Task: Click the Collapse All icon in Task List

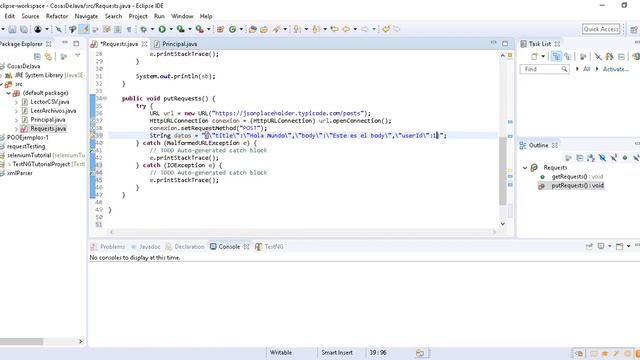Action: [x=621, y=57]
